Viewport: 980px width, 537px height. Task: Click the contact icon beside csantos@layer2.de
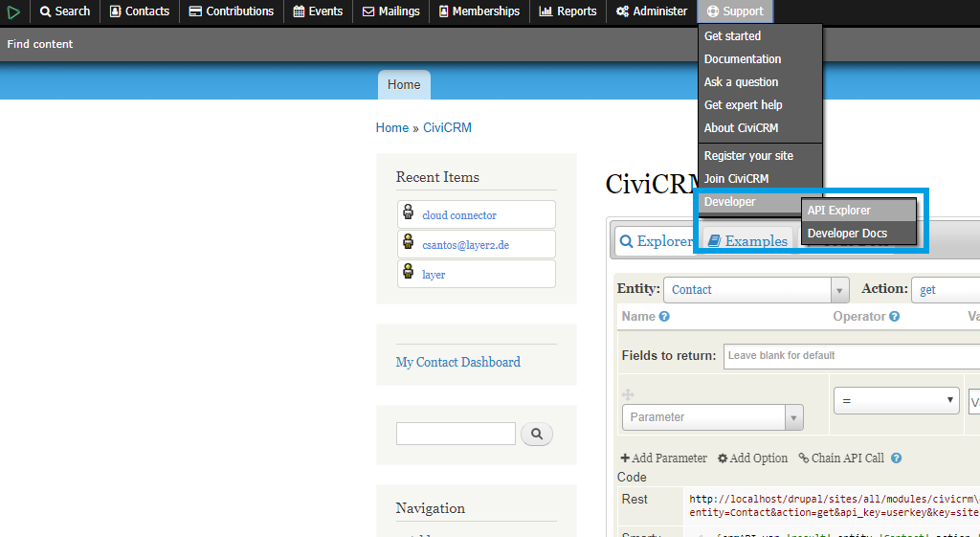[x=409, y=243]
